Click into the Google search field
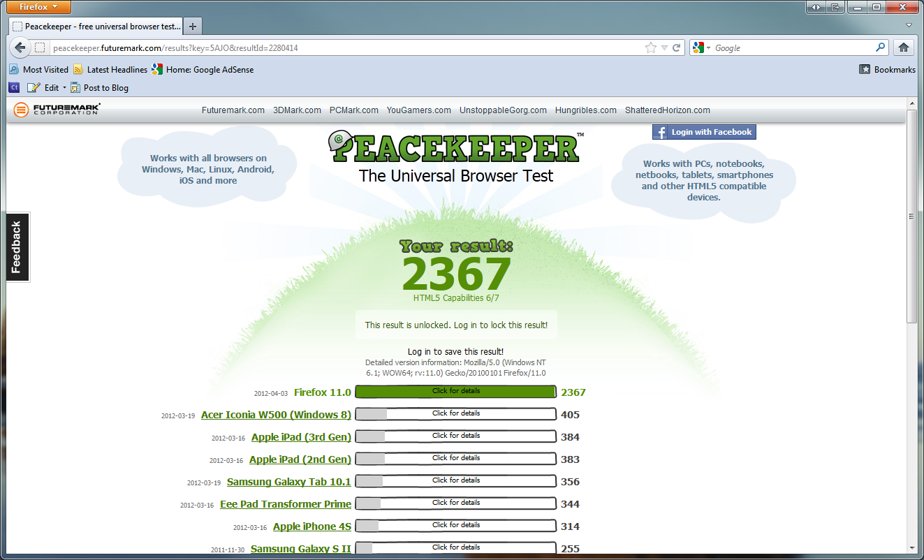924x560 pixels. coord(793,48)
